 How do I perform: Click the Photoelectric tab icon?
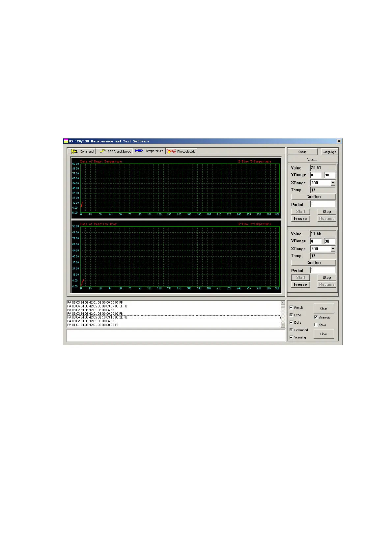(171, 151)
